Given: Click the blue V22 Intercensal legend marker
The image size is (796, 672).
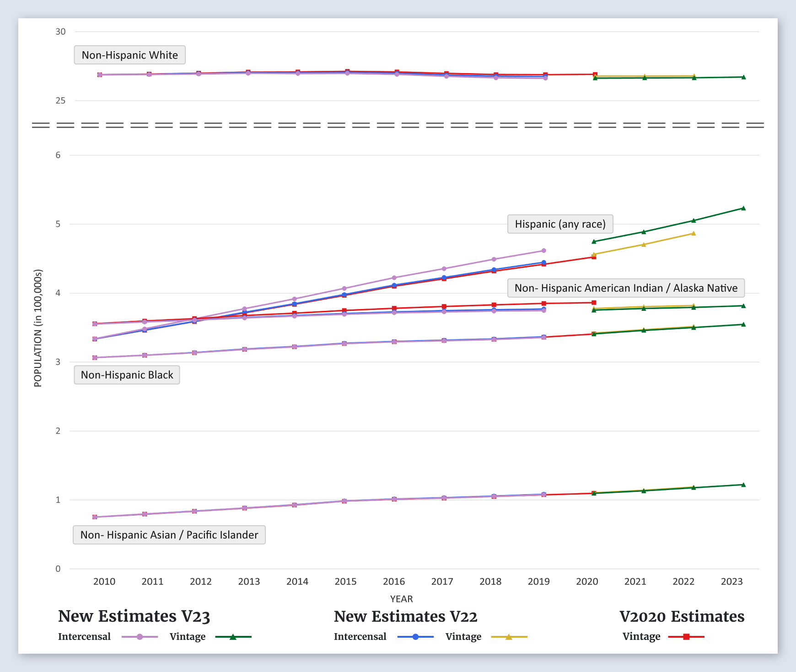Looking at the screenshot, I should [x=416, y=637].
